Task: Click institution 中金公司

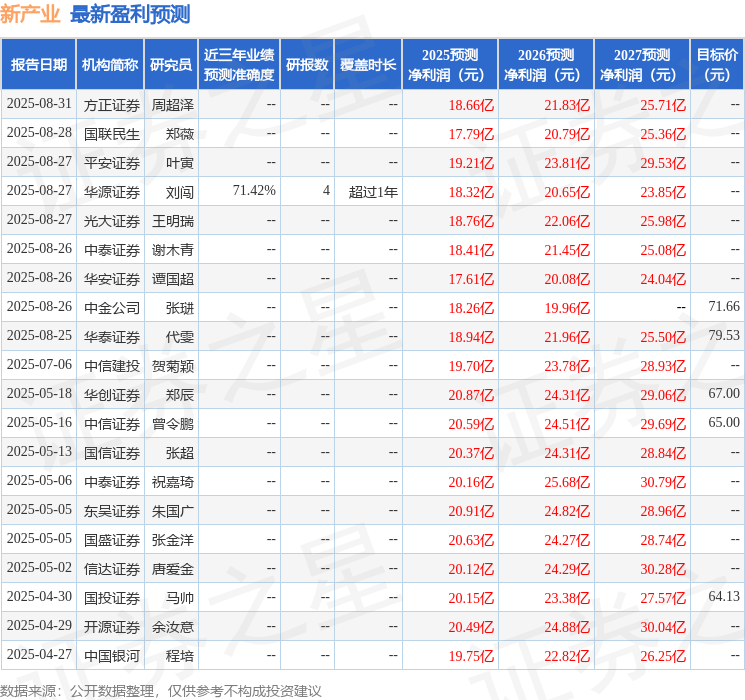Action: tap(112, 308)
